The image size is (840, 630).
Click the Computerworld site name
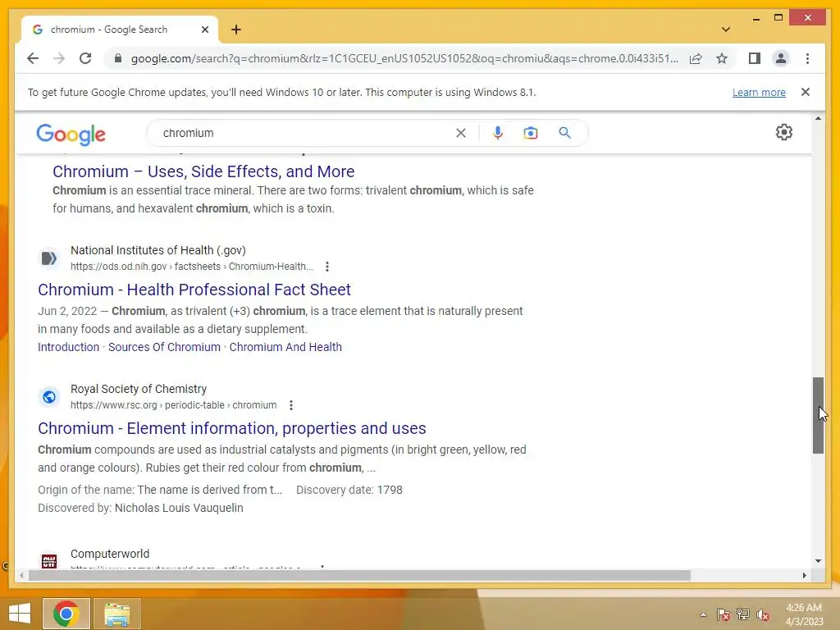[110, 554]
